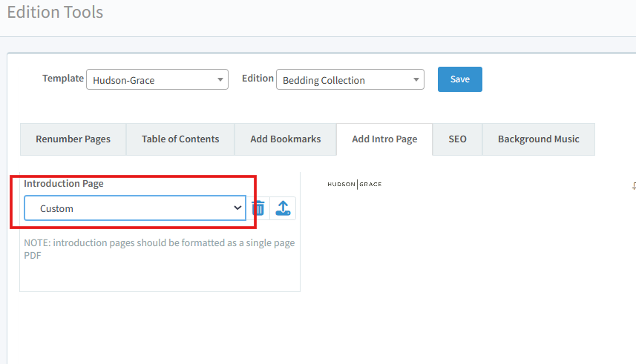Switch to the Background Music tab
Viewport: 636px width, 364px height.
(x=538, y=139)
